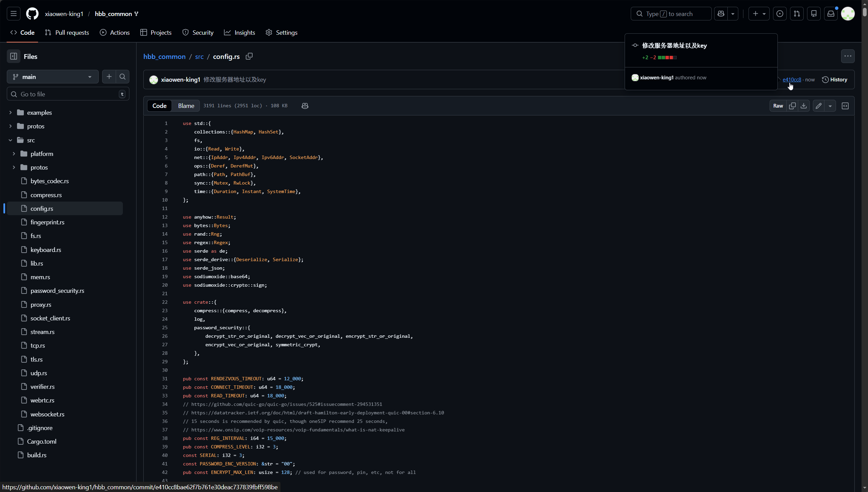Select the Code view toggle
Screen dimensions: 868x492
click(x=159, y=106)
